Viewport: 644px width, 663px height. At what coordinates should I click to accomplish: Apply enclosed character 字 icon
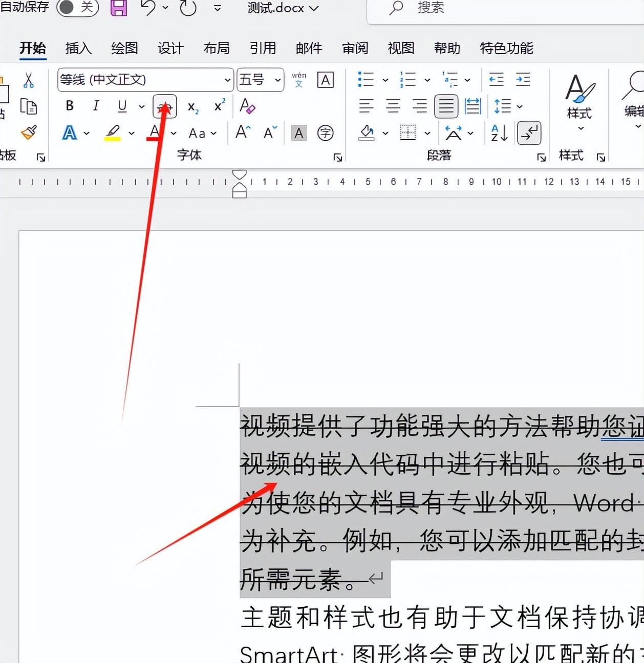point(326,133)
